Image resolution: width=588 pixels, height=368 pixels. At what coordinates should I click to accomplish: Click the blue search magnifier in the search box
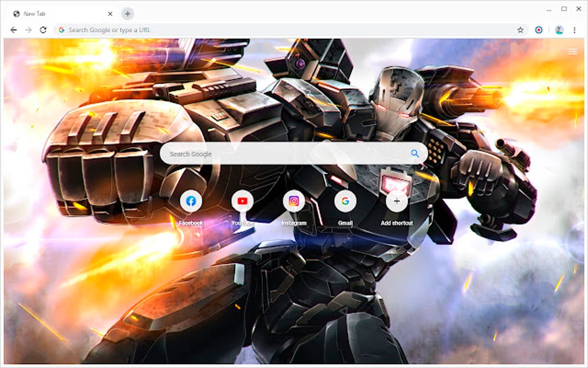point(414,153)
